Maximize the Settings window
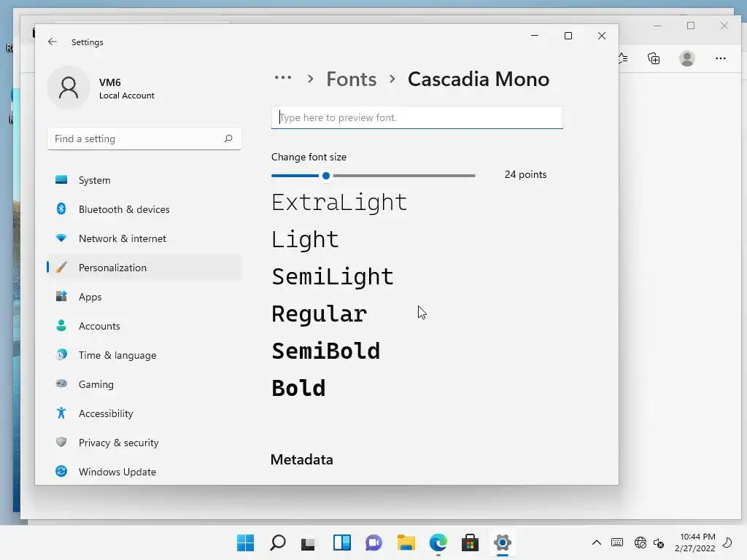747x560 pixels. [568, 36]
